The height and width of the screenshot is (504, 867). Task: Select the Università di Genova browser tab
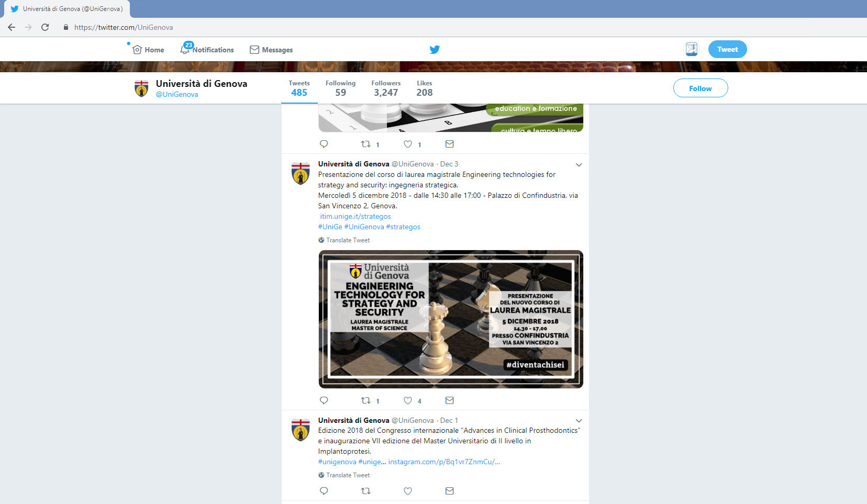click(x=67, y=9)
